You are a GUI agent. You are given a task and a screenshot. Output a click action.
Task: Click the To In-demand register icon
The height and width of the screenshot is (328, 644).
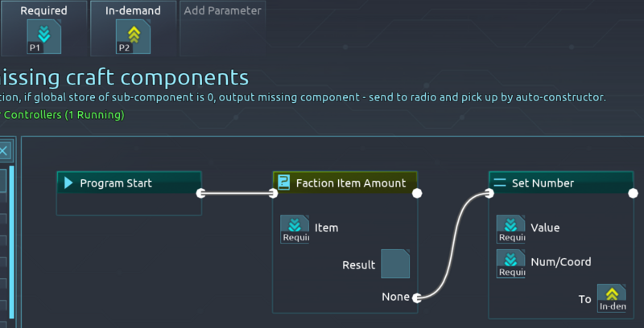[x=612, y=297]
